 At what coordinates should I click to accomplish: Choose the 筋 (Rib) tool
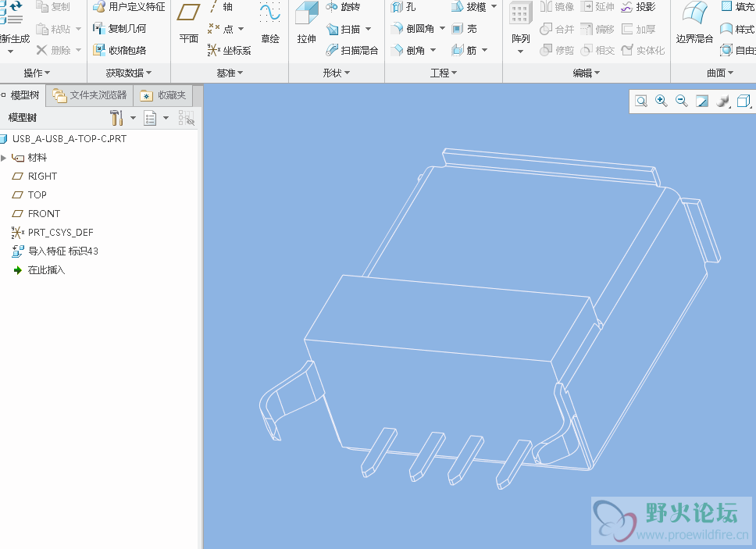click(x=465, y=50)
